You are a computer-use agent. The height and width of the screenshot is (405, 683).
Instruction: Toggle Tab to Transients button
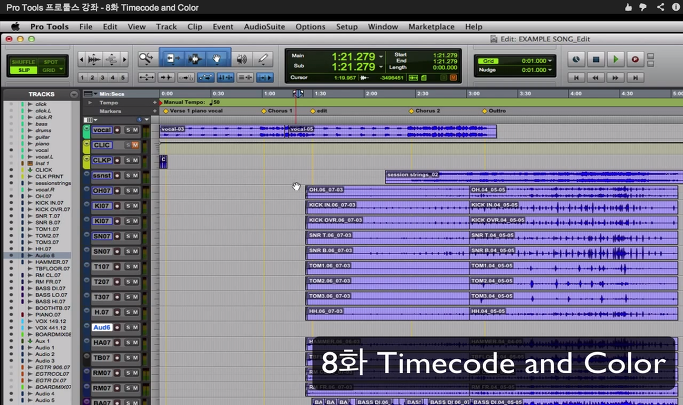tap(166, 78)
